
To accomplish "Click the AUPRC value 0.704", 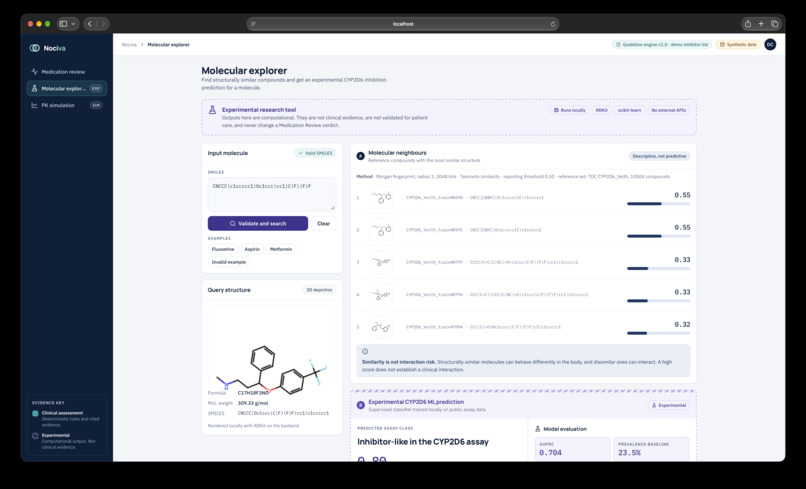I will [x=550, y=453].
